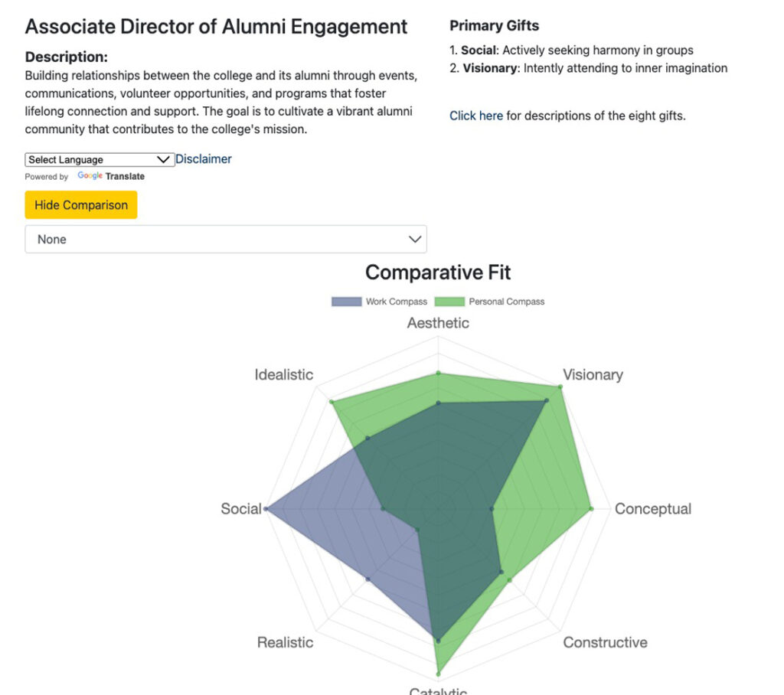784x695 pixels.
Task: Click the Comparative Fit chart title
Action: point(438,272)
